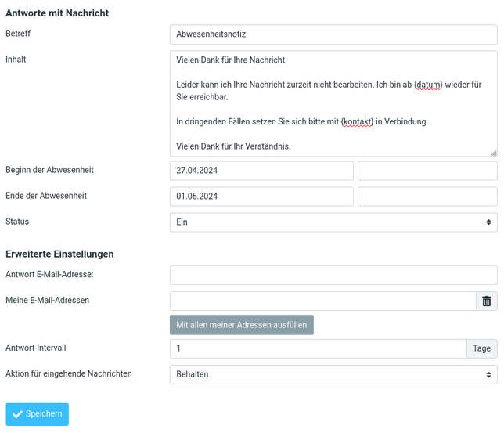Click the underlined {datum} placeholder text

coord(428,85)
